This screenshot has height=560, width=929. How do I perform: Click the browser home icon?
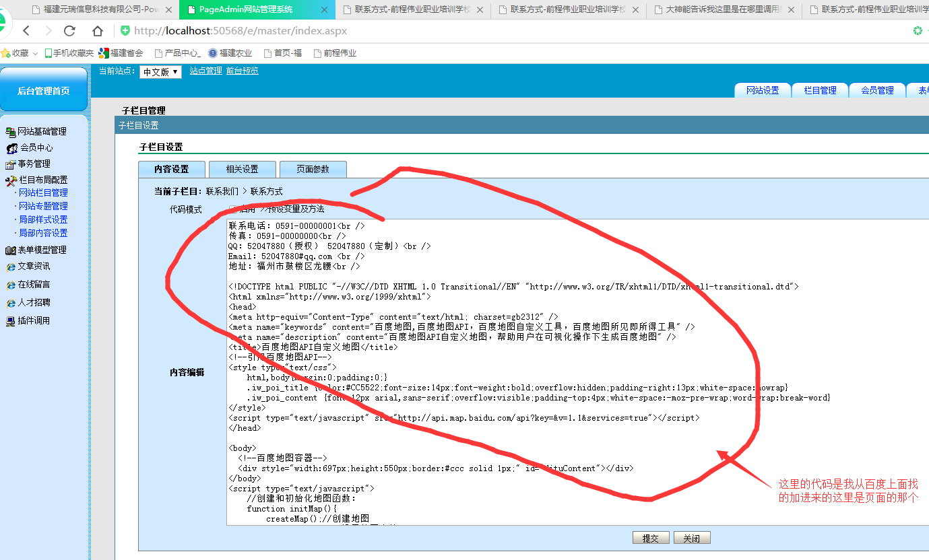click(x=98, y=31)
